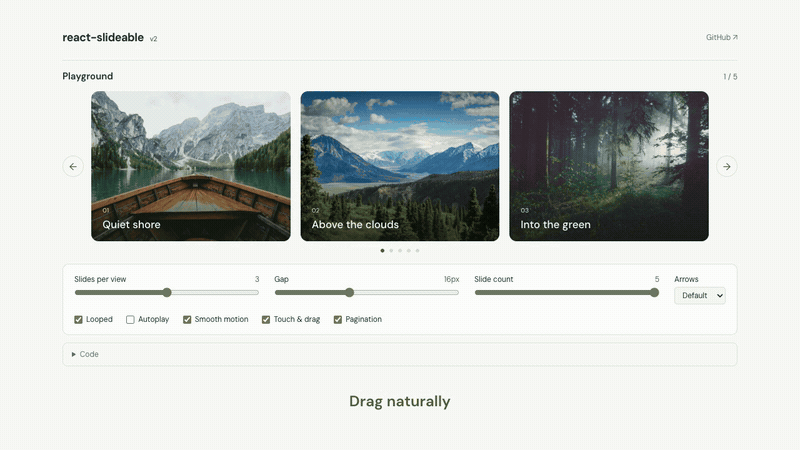
Task: Select the Into the green slide
Action: [x=609, y=166]
